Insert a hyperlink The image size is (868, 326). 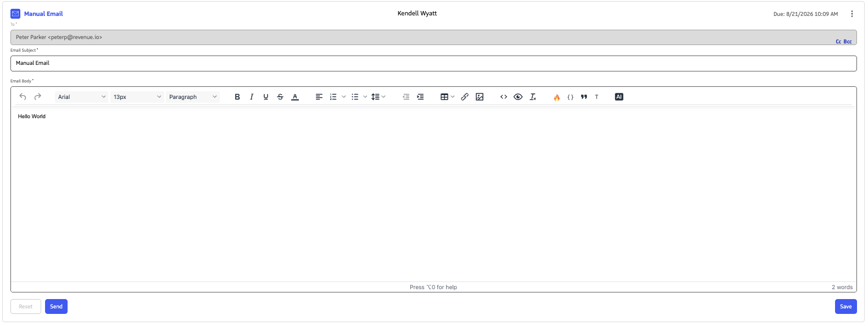click(465, 97)
